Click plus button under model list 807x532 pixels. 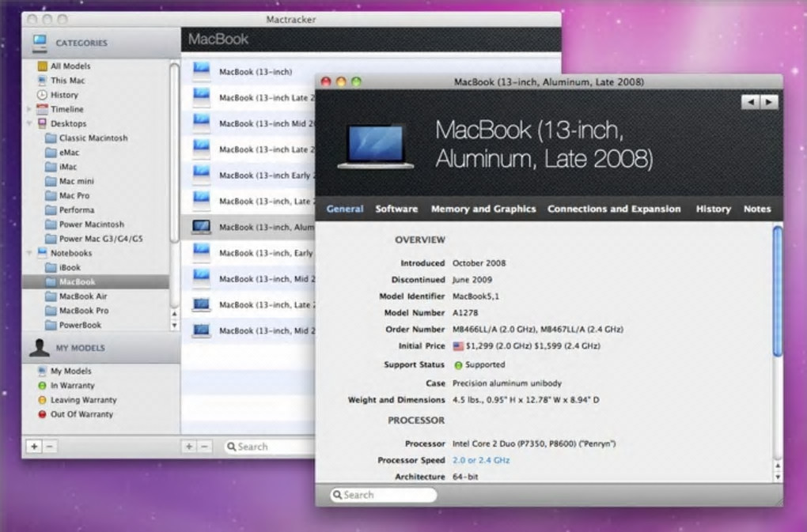point(189,446)
